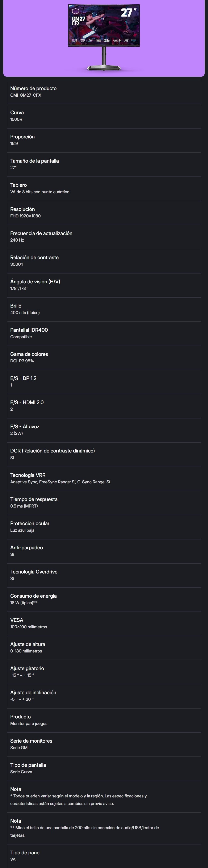208x868 pixels.
Task: Click the low blue light badge icon
Action: pyautogui.click(x=134, y=40)
